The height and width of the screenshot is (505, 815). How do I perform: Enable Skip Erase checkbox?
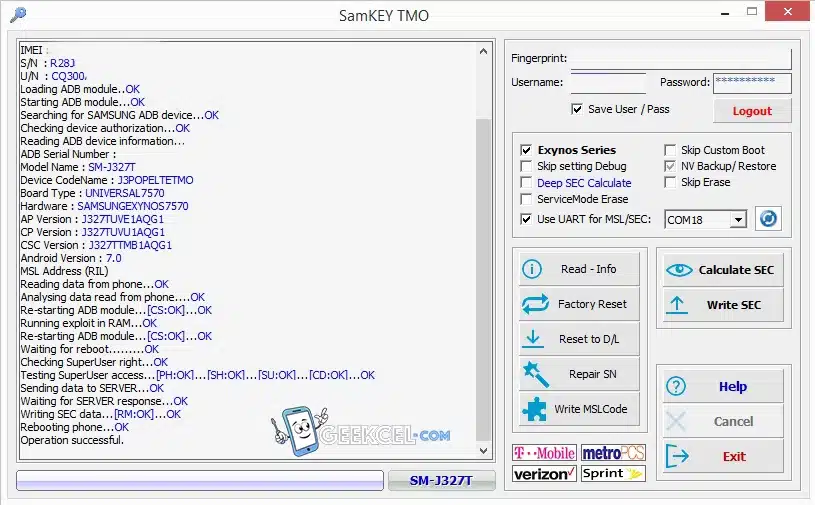pyautogui.click(x=670, y=182)
